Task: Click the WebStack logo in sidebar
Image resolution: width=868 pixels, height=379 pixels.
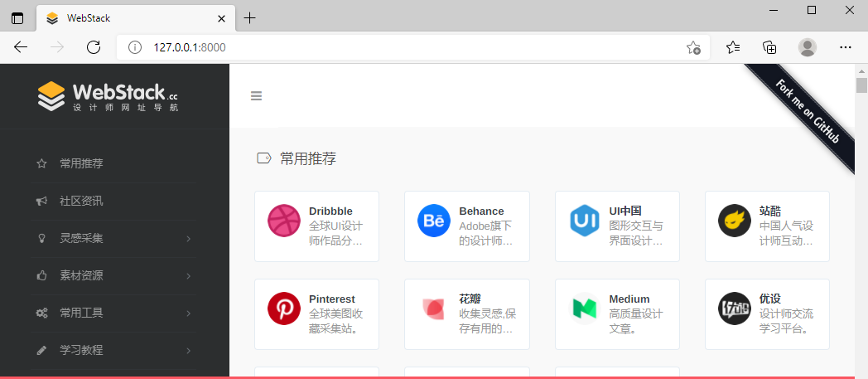Action: 108,96
